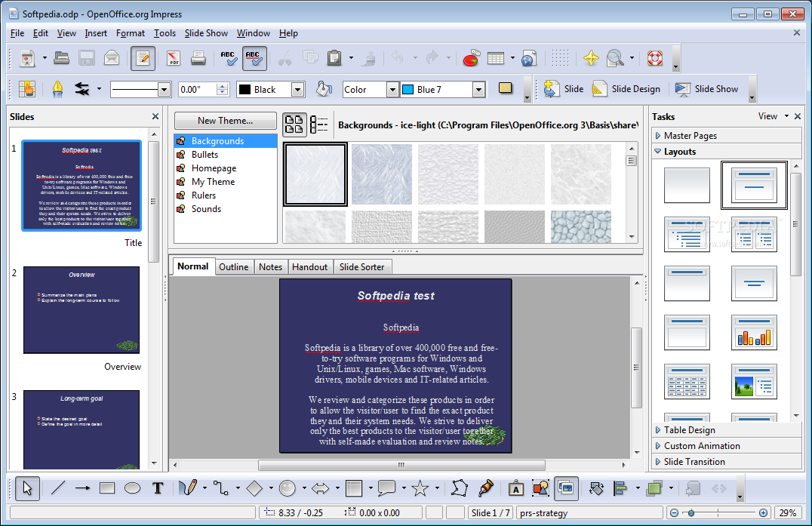Click the Slide Show toolbar button

click(x=707, y=89)
